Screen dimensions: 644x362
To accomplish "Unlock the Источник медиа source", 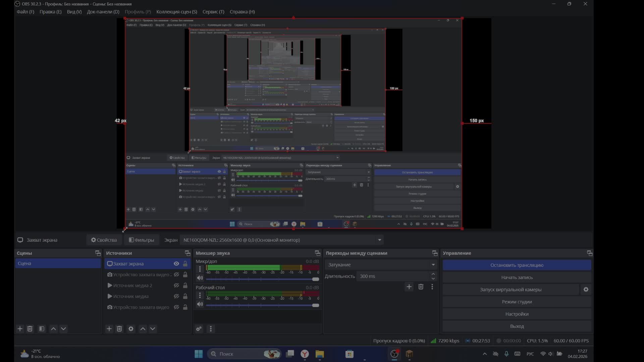I will tap(185, 296).
